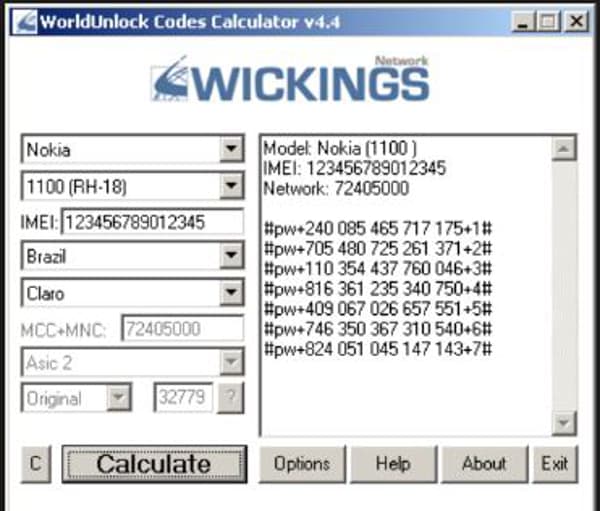Close the WorldUnlock Codes Calculator window

tap(576, 21)
